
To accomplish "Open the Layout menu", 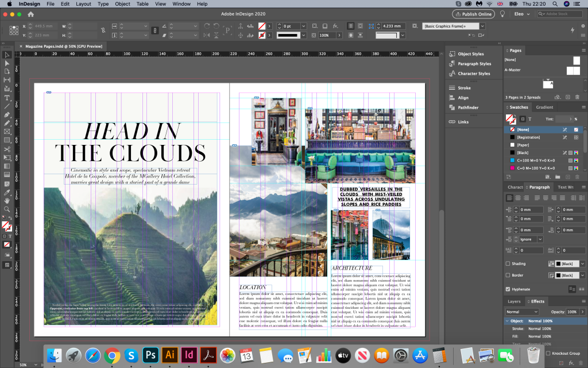I will (x=83, y=4).
